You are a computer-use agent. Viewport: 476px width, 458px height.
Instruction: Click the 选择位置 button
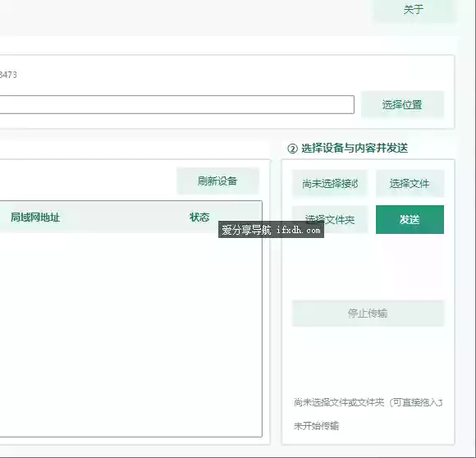point(402,104)
